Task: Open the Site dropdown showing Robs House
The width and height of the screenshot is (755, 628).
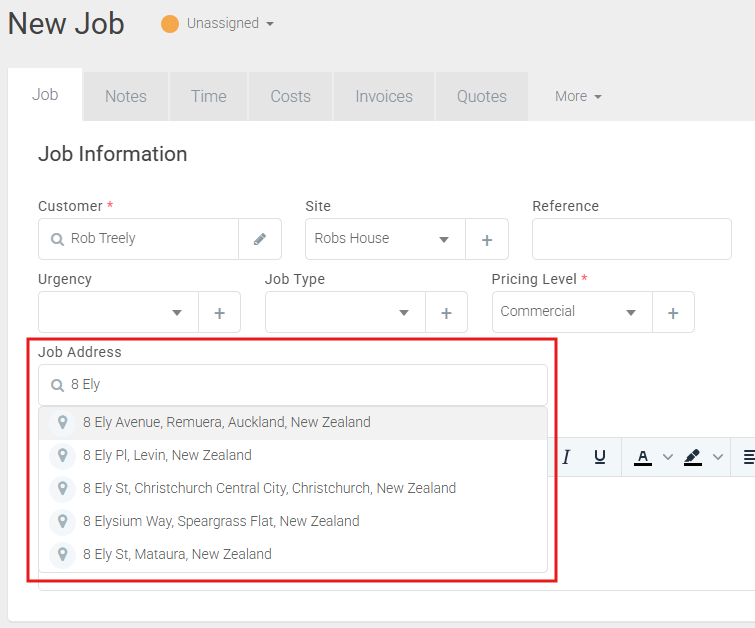Action: pos(385,239)
